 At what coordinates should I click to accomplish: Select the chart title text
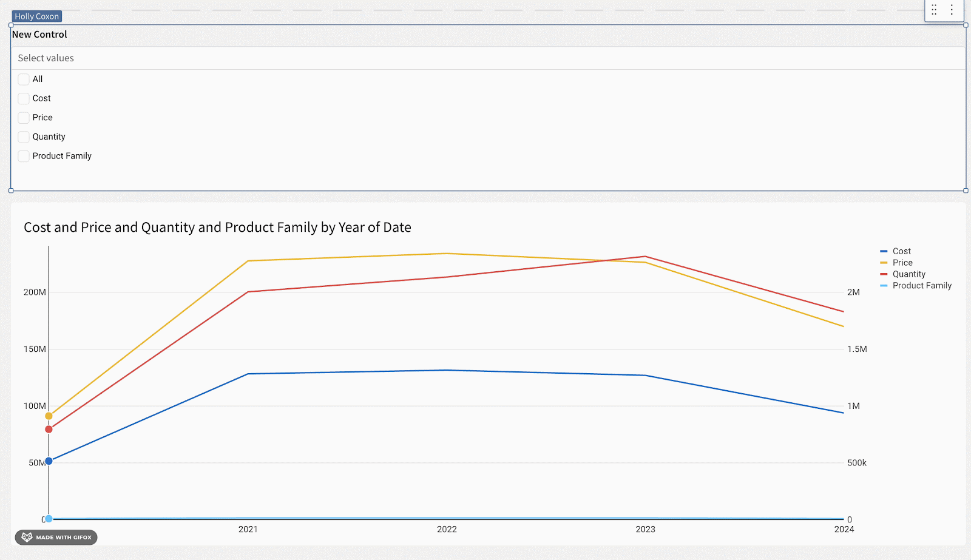pyautogui.click(x=217, y=228)
